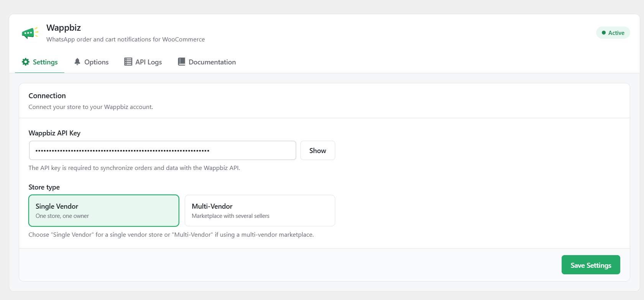Click the list icon beside API Logs
The image size is (644, 300).
point(128,62)
